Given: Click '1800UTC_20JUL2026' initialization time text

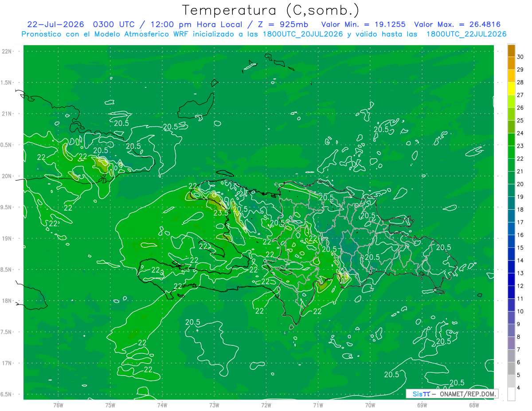Looking at the screenshot, I should coord(303,34).
